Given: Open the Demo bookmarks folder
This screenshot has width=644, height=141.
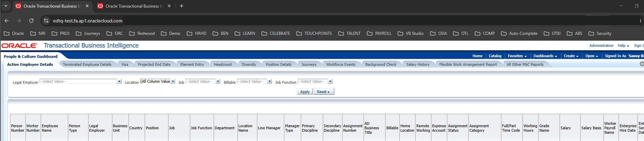Looking at the screenshot, I should (171, 33).
